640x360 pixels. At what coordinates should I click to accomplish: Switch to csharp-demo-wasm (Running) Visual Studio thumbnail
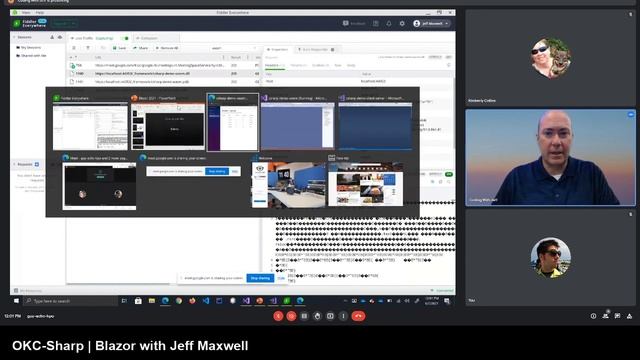(298, 123)
